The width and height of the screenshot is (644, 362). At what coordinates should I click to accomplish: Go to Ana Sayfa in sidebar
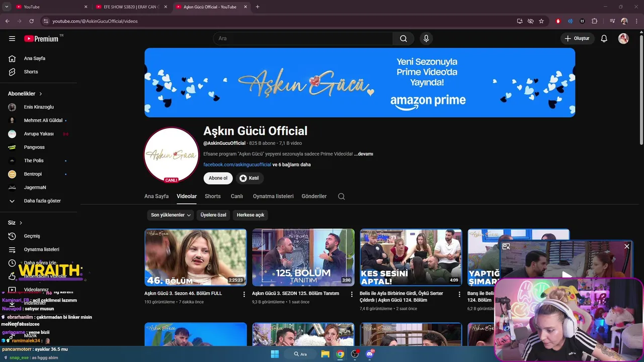pos(35,58)
